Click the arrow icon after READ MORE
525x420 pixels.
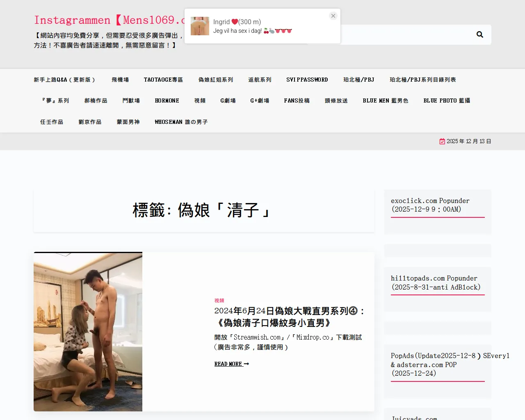247,364
